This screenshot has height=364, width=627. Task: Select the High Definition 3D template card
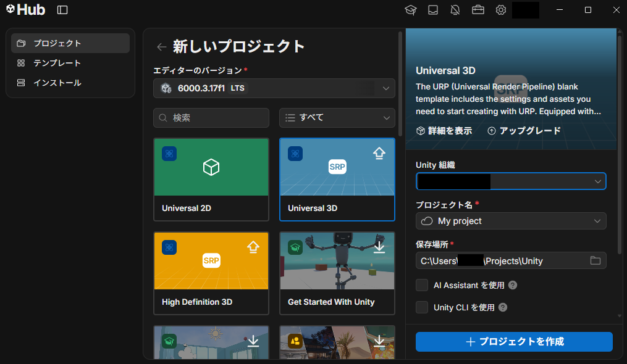click(211, 273)
